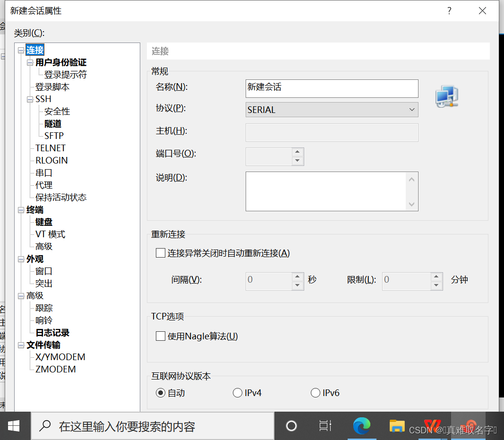Collapse the 连接 tree node
Image resolution: width=504 pixels, height=440 pixels.
coord(21,50)
